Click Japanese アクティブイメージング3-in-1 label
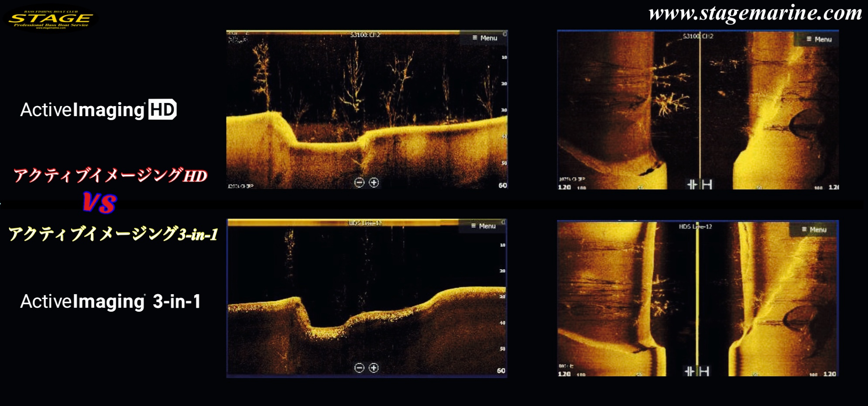The width and height of the screenshot is (868, 406). tap(113, 234)
